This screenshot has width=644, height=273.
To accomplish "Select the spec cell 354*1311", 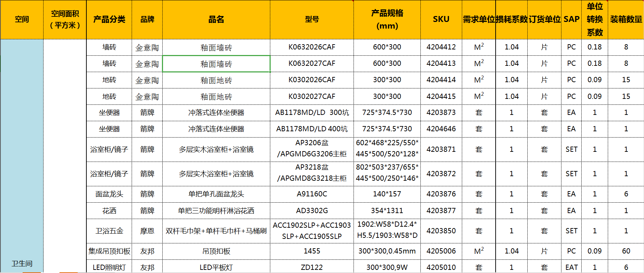I will [387, 211].
